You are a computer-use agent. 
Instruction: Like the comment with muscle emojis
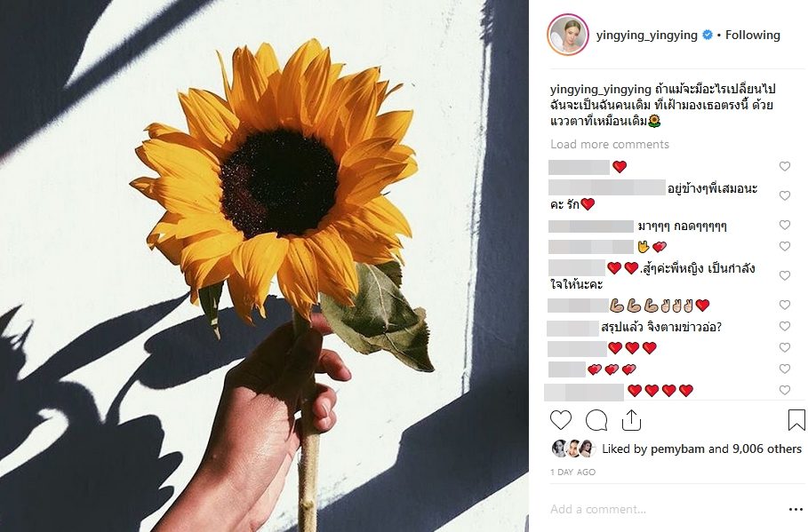(x=784, y=305)
